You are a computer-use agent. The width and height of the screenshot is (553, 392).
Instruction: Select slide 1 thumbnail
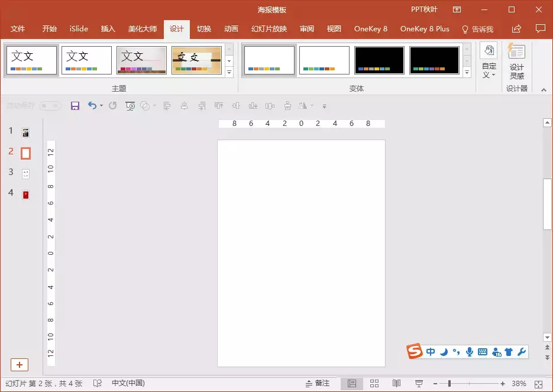[x=25, y=132]
